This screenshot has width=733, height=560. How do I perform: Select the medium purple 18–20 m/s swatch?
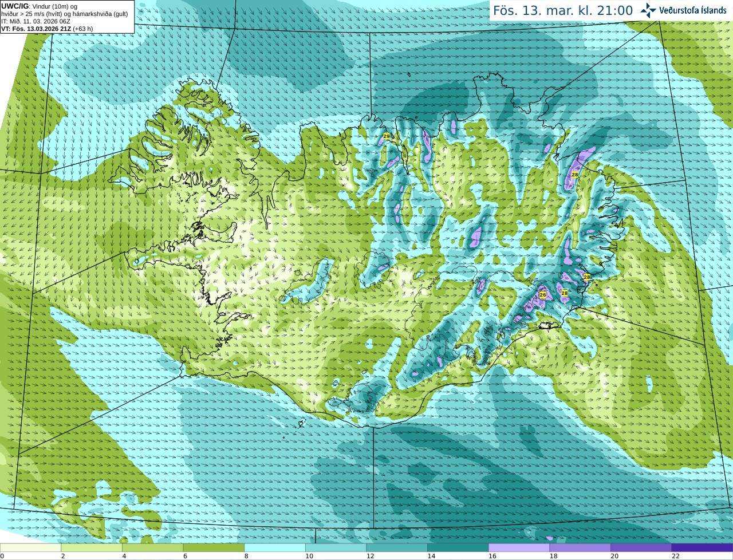580,547
